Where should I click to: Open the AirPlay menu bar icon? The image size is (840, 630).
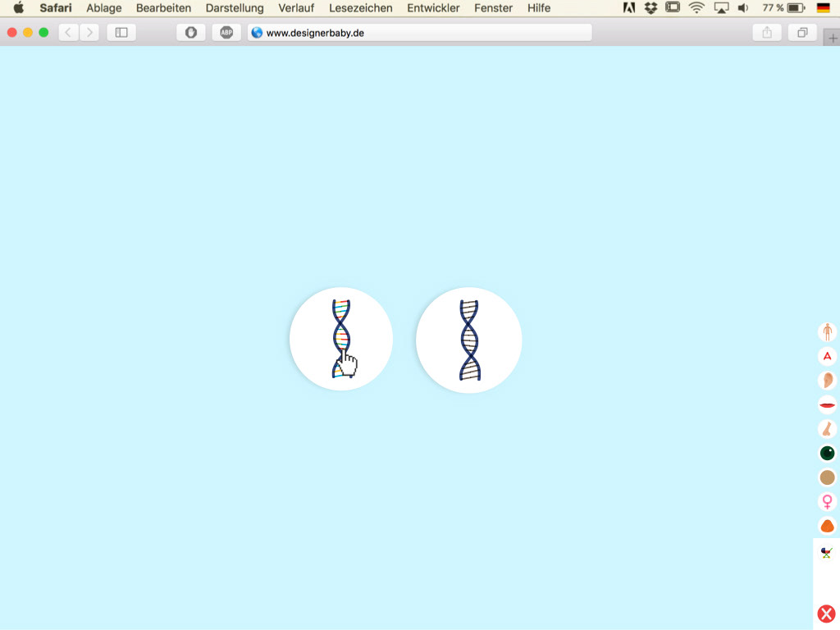721,8
